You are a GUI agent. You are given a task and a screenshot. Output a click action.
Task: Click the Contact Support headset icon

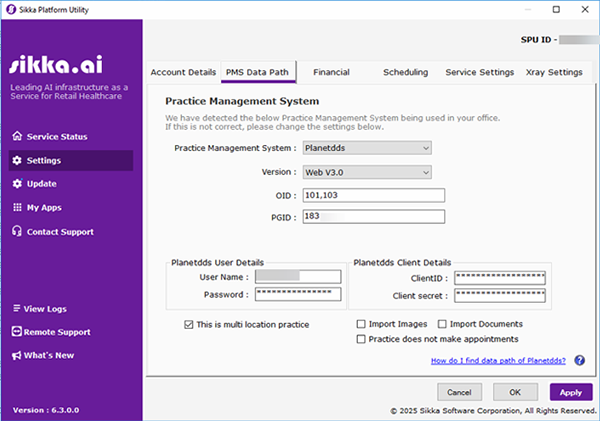(17, 231)
